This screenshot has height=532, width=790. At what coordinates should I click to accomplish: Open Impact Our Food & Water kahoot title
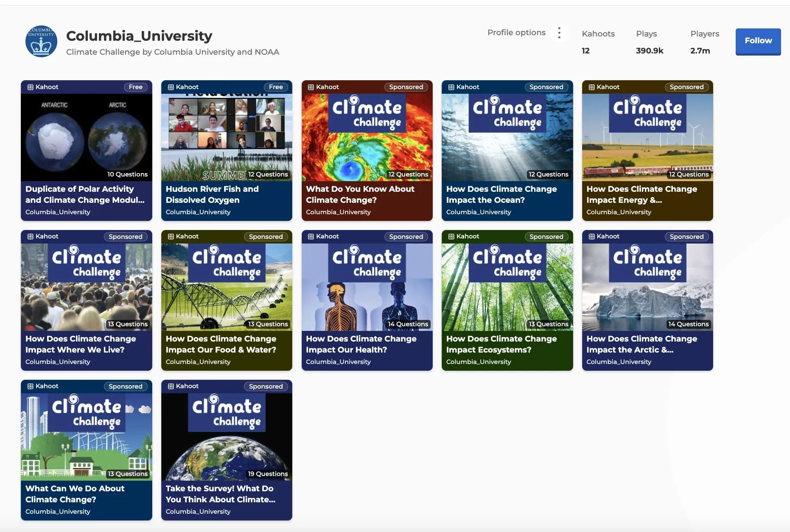point(221,344)
